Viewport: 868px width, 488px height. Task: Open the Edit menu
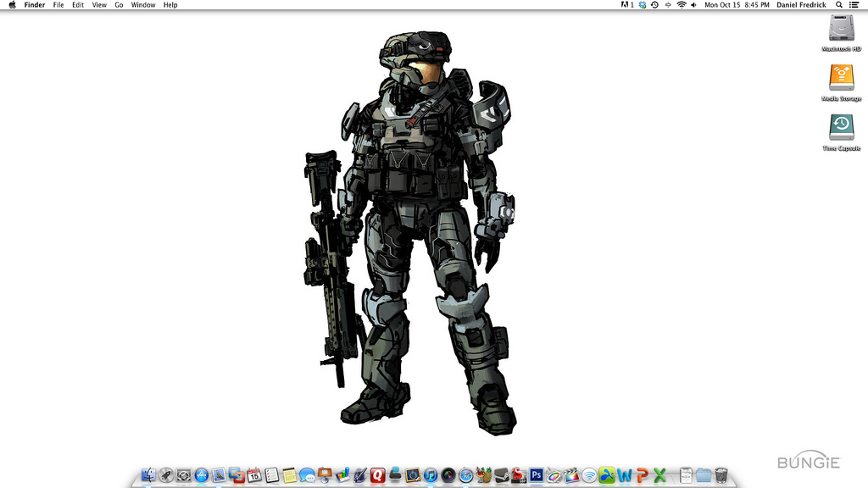tap(78, 5)
